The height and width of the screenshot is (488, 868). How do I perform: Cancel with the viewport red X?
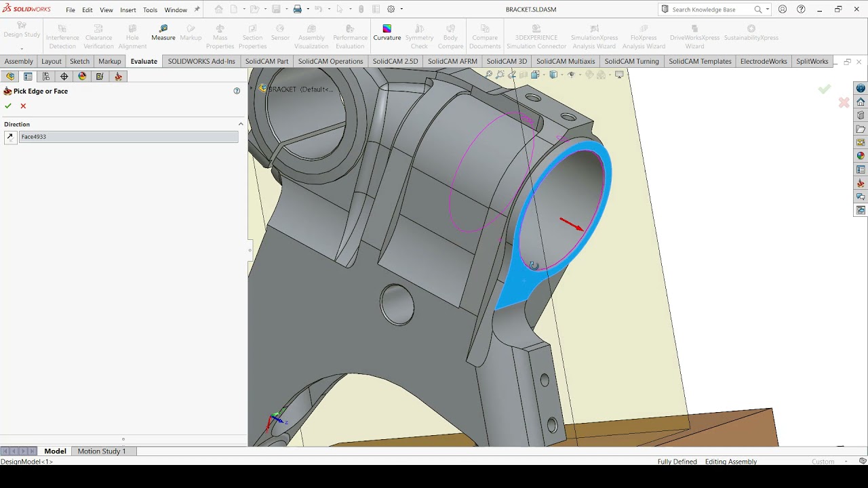tap(844, 102)
